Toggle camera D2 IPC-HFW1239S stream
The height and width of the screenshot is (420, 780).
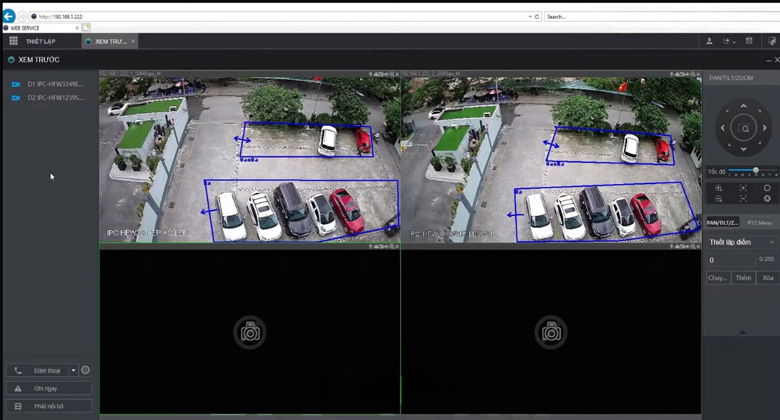coord(16,98)
